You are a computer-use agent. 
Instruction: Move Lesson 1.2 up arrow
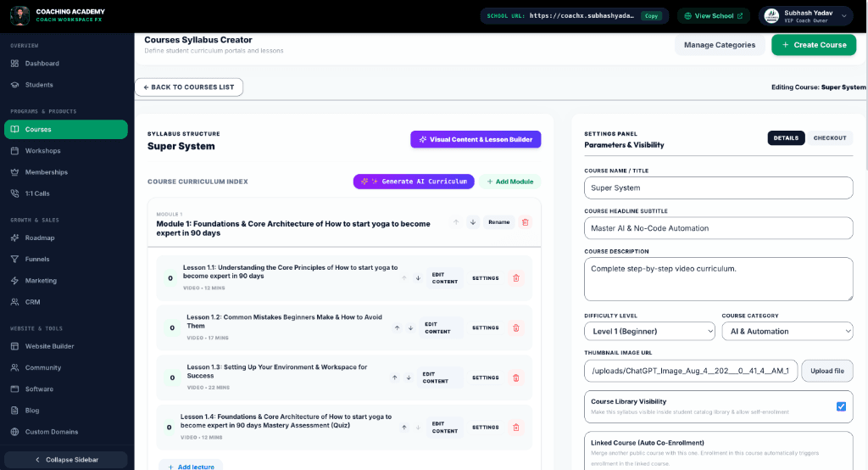pos(397,328)
